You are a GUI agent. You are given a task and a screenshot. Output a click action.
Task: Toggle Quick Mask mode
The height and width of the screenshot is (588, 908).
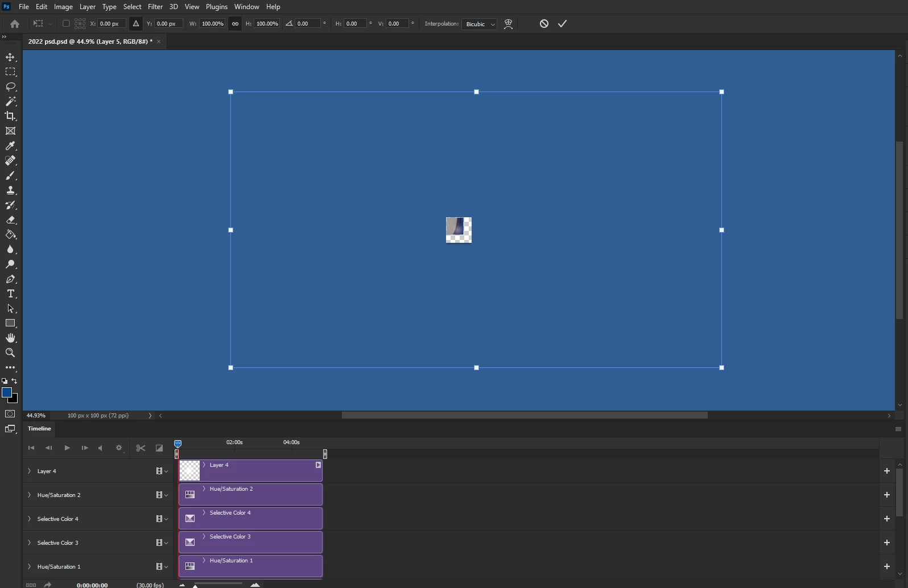coord(10,414)
